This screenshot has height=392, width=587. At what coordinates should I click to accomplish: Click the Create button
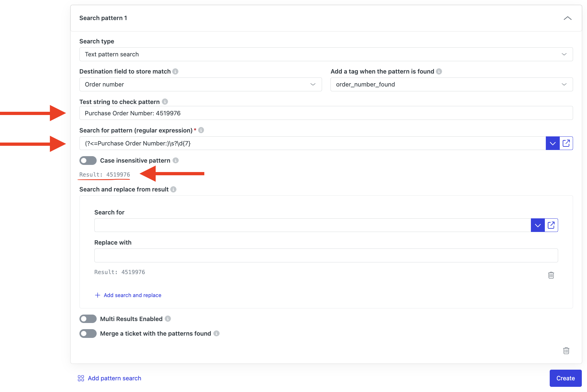[x=566, y=378]
